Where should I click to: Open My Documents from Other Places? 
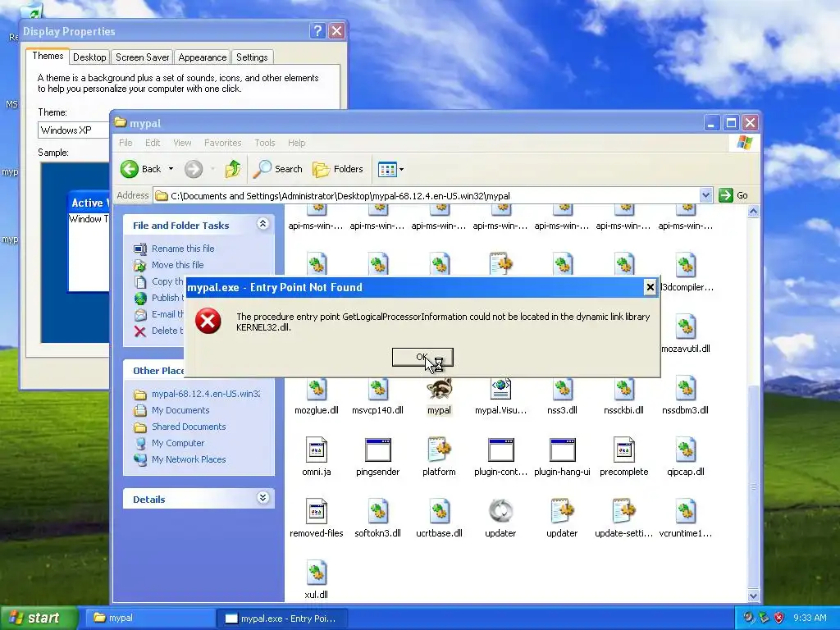pyautogui.click(x=180, y=410)
